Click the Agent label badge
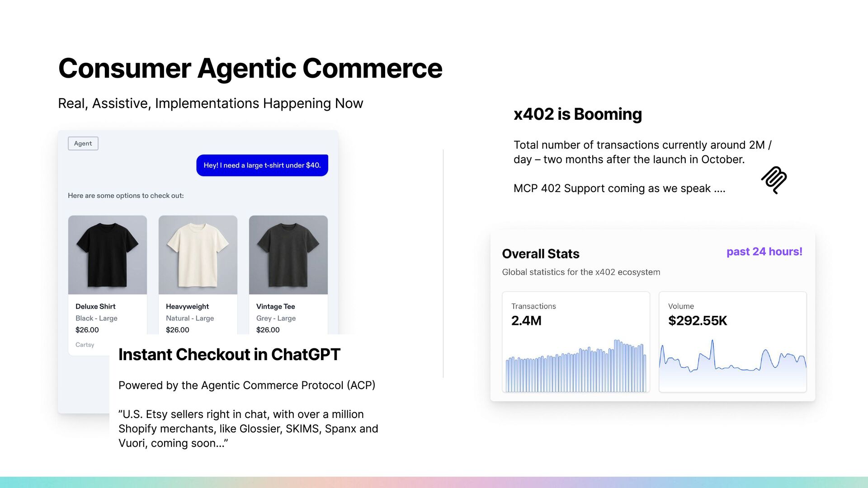Viewport: 868px width, 488px height. (x=83, y=143)
